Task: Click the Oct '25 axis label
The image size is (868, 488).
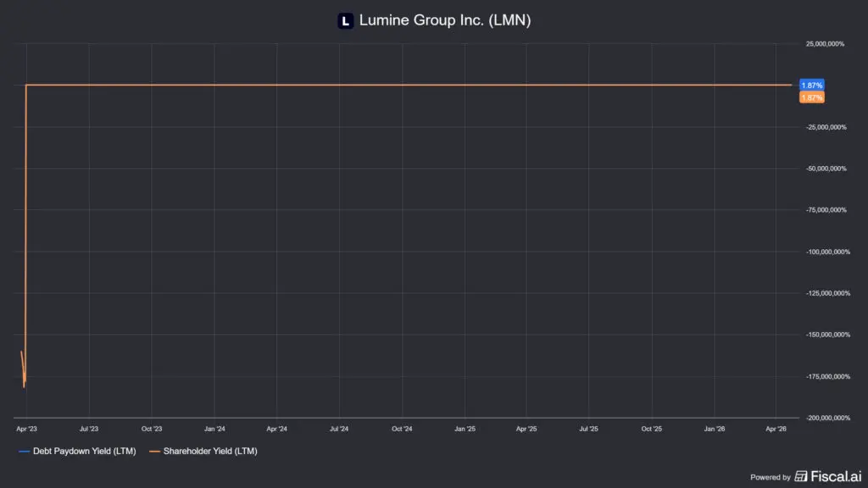Action: [652, 429]
